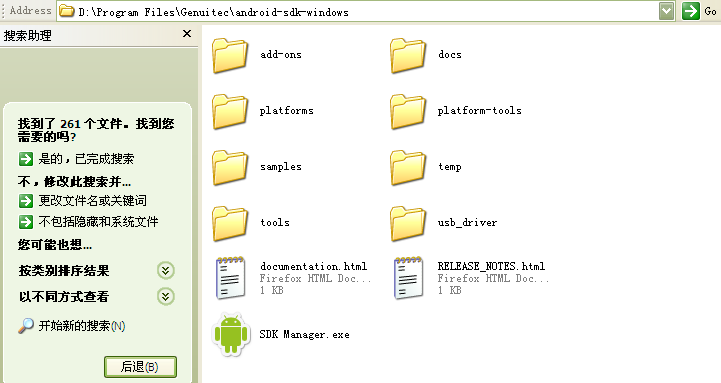Click the samples folder icon
Viewport: 721px width, 383px height.
(230, 168)
